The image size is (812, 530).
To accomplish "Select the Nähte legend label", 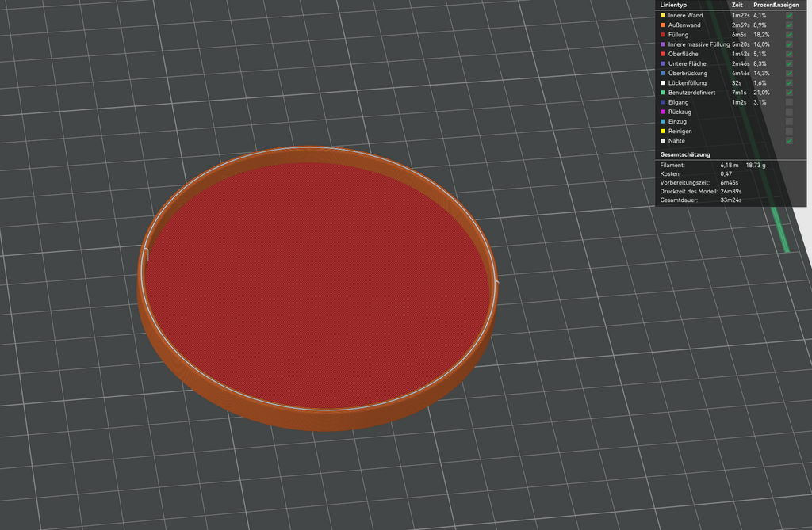I will [x=676, y=141].
